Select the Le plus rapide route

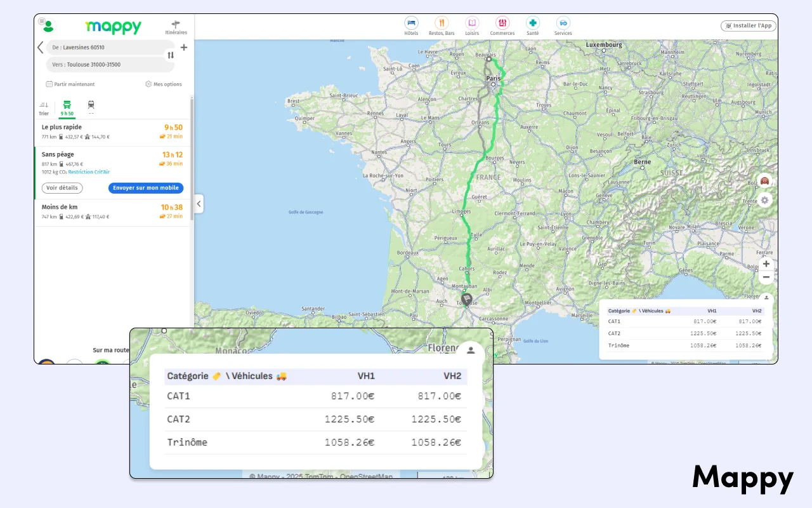(x=112, y=132)
